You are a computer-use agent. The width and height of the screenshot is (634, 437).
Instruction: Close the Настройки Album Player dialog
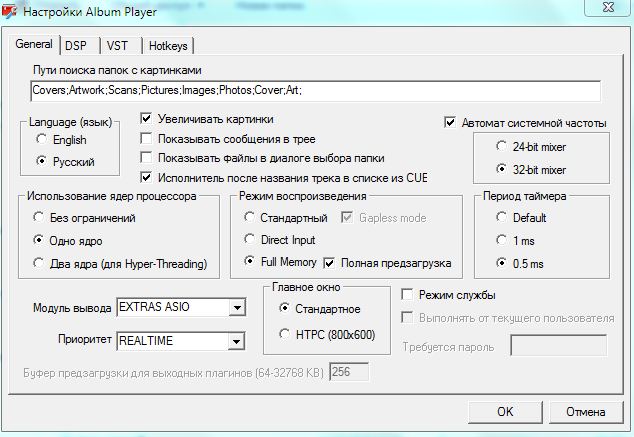tap(609, 7)
